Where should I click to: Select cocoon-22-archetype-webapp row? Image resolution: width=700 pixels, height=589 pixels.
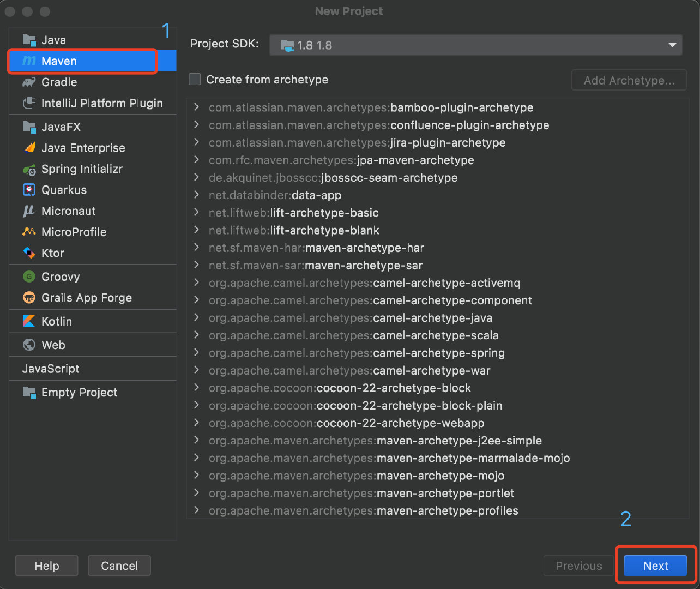point(437,423)
